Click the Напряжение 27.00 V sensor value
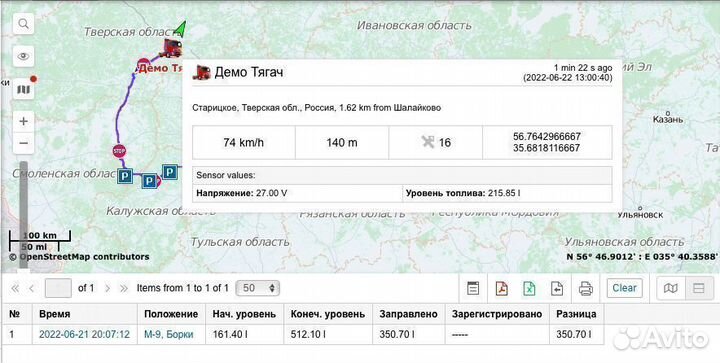 (x=242, y=193)
